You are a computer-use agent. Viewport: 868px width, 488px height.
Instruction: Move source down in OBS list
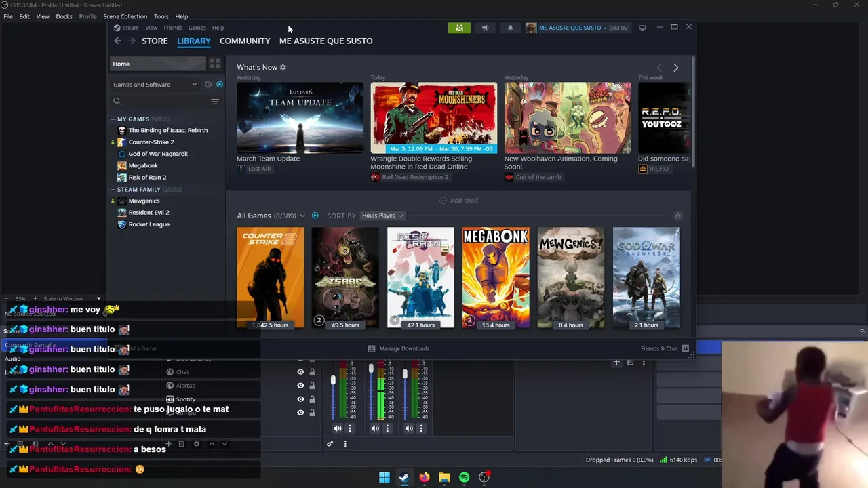tap(224, 444)
